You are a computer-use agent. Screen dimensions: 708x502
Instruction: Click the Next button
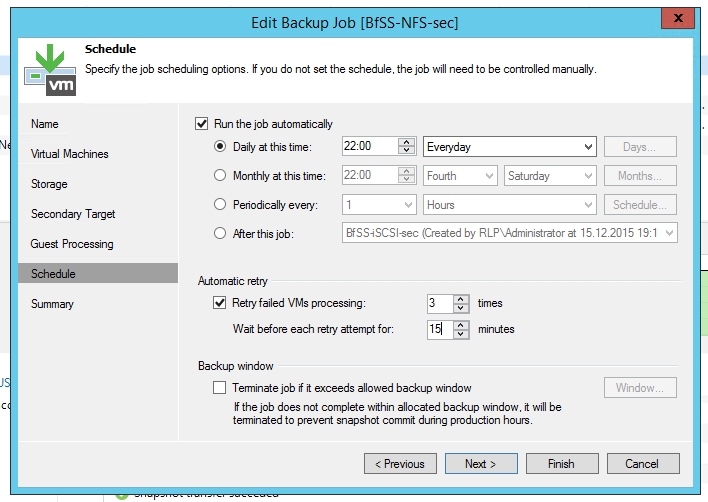[480, 464]
